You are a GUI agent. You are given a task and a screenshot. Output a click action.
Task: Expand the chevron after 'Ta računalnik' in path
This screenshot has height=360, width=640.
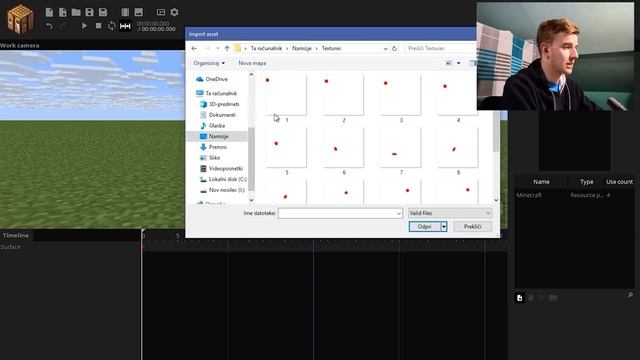(x=287, y=48)
